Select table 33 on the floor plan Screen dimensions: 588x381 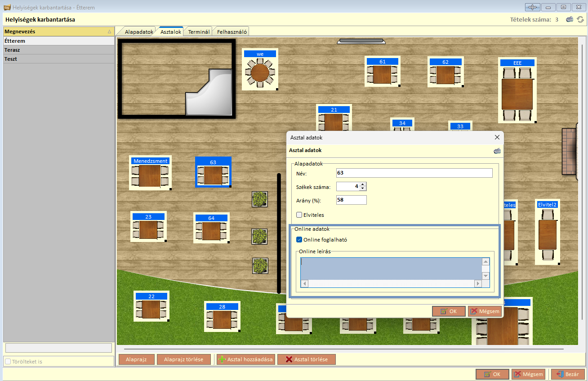pos(460,126)
